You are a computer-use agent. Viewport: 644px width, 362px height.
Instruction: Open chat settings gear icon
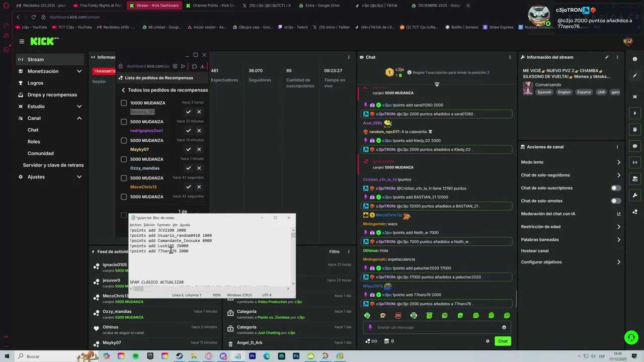[488, 341]
